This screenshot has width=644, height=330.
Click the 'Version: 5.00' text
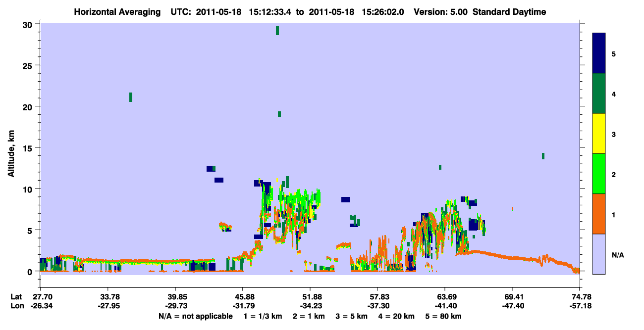click(441, 12)
